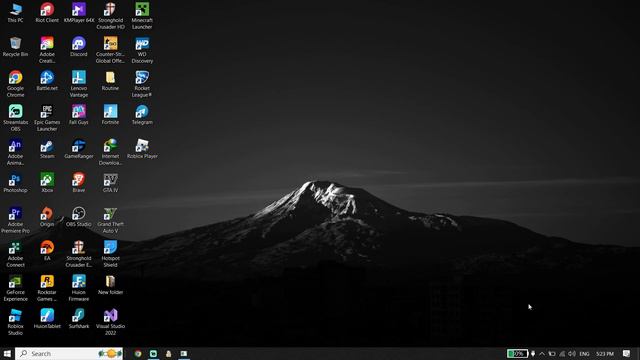Select the Routine folder

tap(110, 81)
